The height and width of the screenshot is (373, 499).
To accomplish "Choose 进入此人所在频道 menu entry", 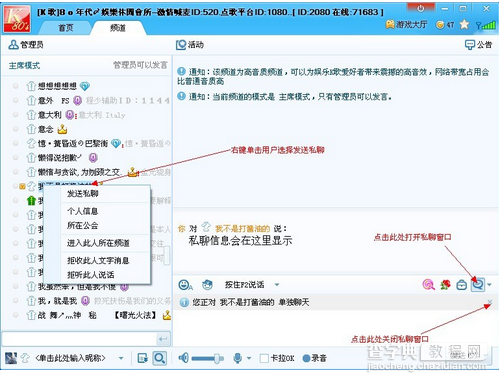I will click(x=98, y=243).
